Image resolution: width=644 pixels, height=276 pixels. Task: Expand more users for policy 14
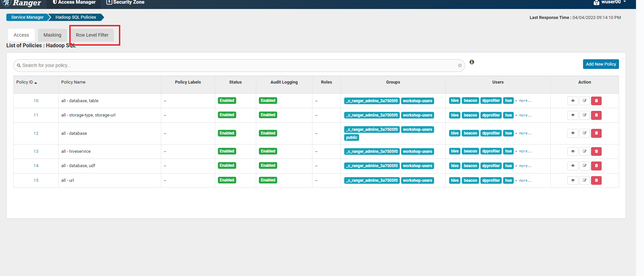click(523, 166)
